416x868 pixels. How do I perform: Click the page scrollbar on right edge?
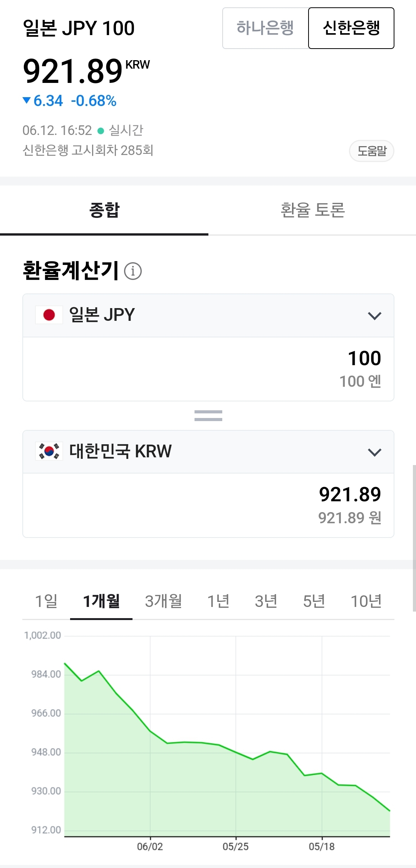coord(414,538)
